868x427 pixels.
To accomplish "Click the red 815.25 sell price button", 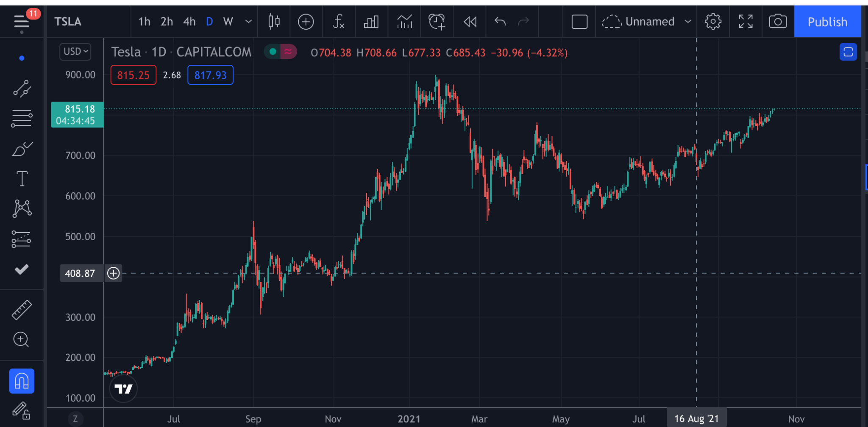I will click(134, 75).
